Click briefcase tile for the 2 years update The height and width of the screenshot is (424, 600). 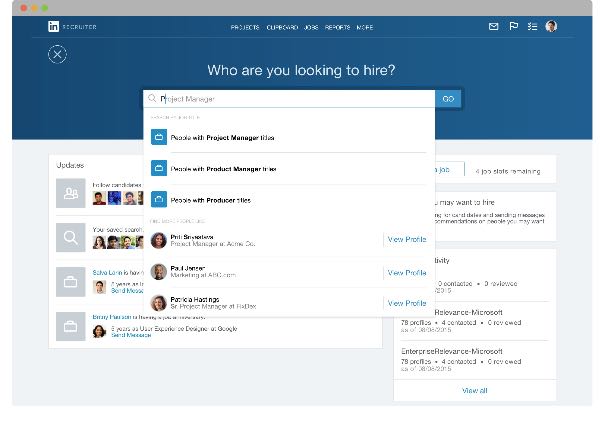71,282
